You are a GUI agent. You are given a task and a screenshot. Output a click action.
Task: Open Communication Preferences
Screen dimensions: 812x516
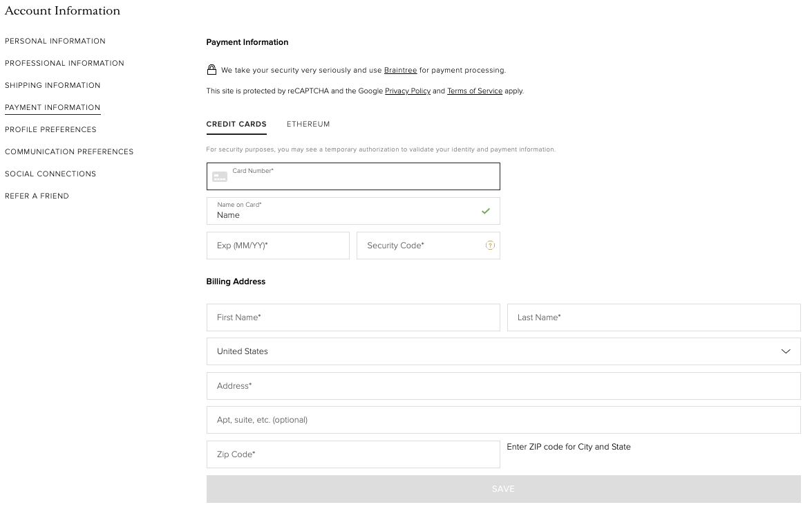click(69, 151)
